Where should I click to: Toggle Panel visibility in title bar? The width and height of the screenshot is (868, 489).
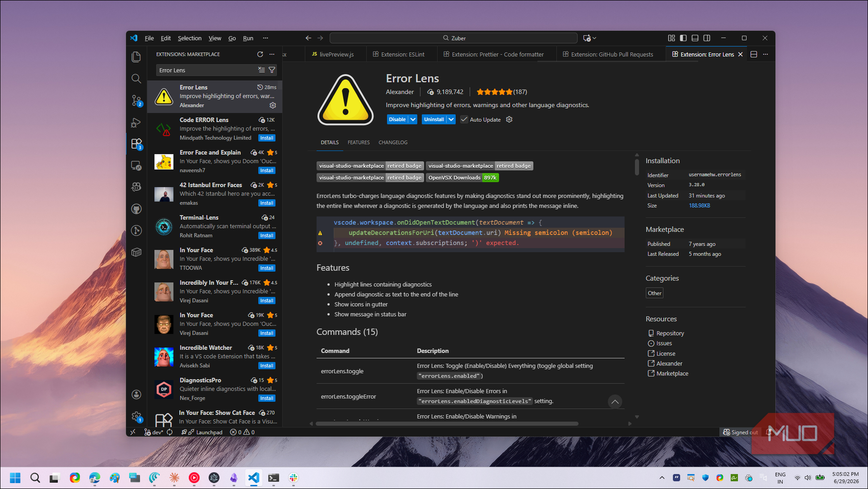pyautogui.click(x=695, y=38)
